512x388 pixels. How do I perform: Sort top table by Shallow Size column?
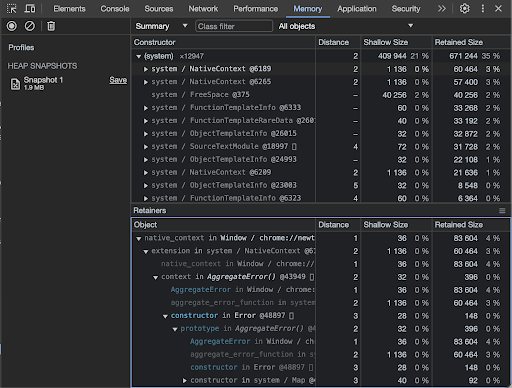(x=396, y=42)
